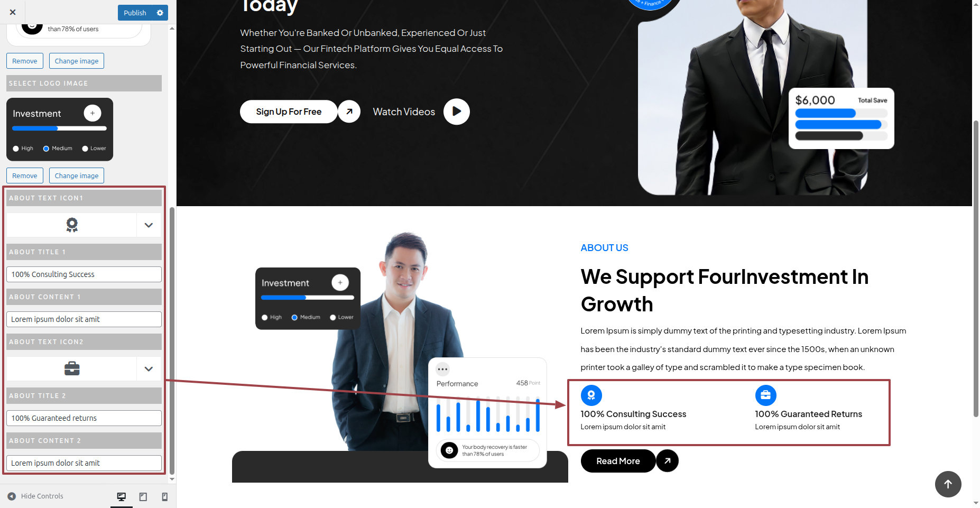Click the scroll-to-top arrow button
This screenshot has height=508, width=980.
[948, 484]
